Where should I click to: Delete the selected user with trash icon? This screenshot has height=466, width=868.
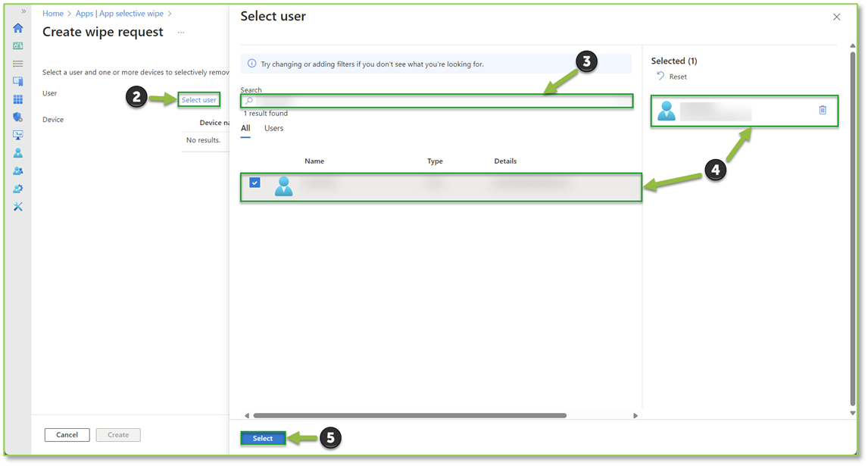pyautogui.click(x=823, y=110)
